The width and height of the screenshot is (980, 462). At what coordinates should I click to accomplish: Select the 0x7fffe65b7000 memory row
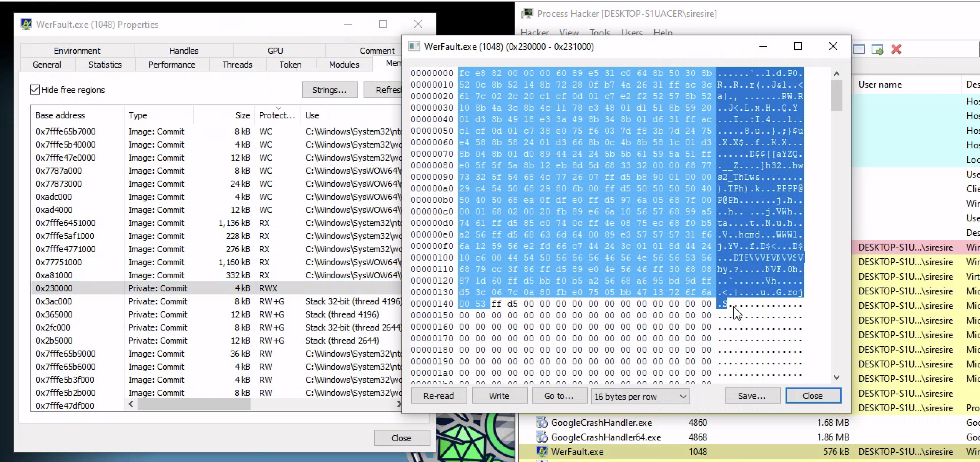[x=217, y=131]
